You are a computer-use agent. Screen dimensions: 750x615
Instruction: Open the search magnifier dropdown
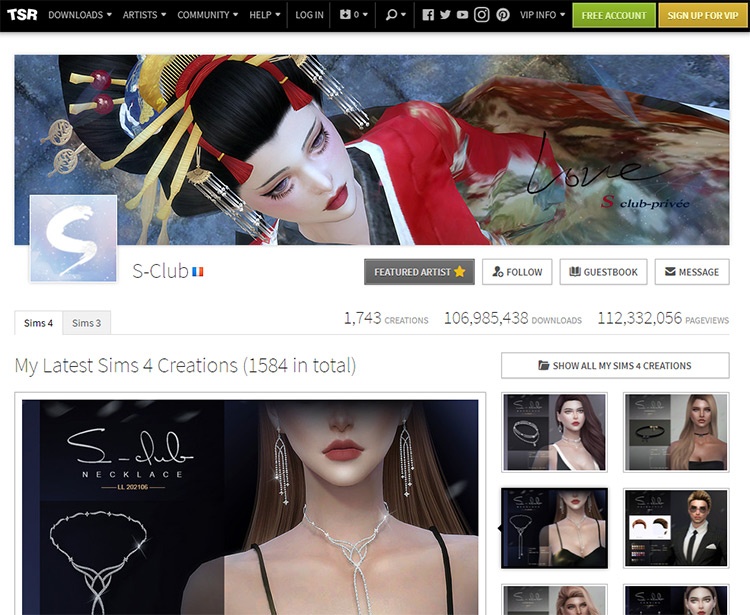[396, 15]
